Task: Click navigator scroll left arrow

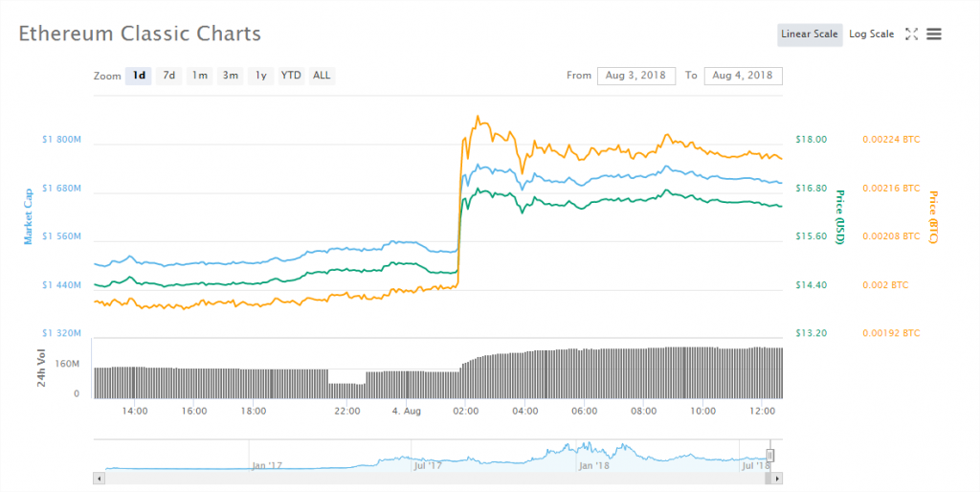Action: coord(99,479)
